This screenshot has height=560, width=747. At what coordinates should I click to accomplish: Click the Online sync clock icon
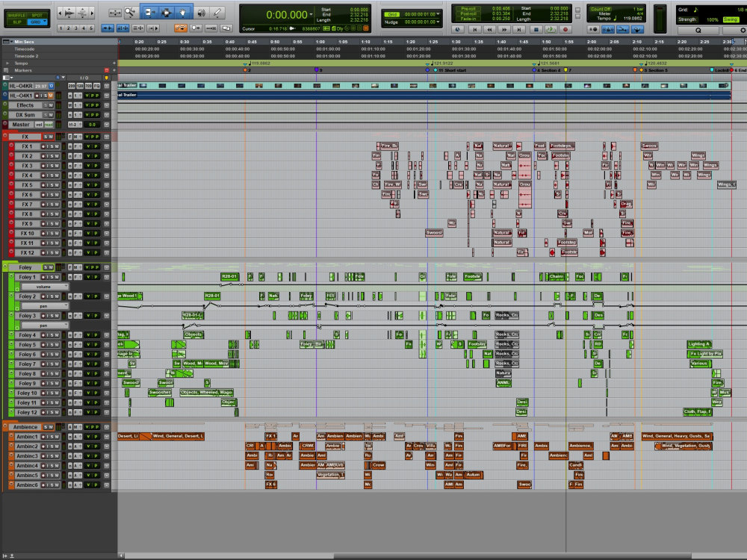[x=457, y=30]
